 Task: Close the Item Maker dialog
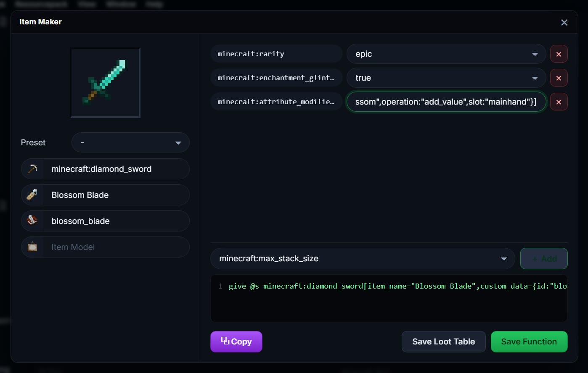point(564,22)
